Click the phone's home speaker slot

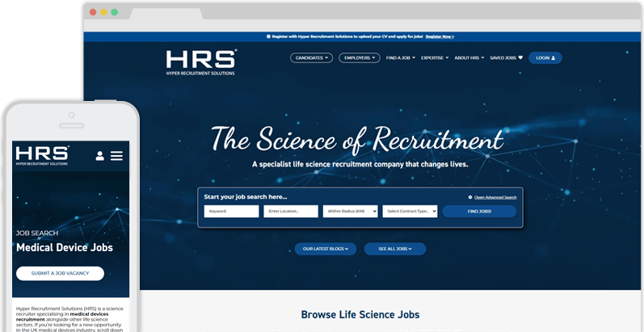point(71,125)
